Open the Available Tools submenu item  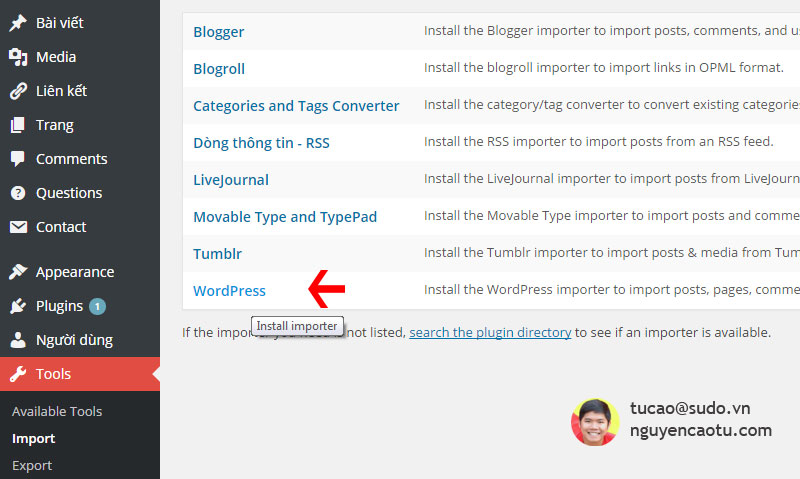57,411
